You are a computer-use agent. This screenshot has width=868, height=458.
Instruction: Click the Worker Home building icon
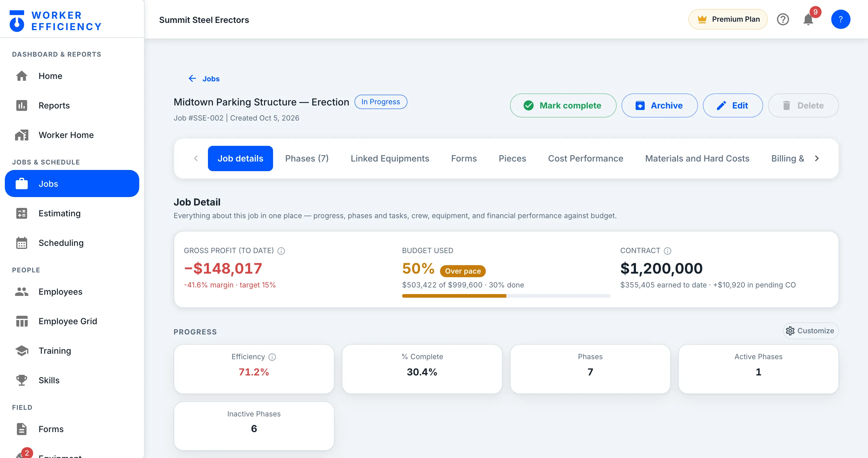(22, 135)
